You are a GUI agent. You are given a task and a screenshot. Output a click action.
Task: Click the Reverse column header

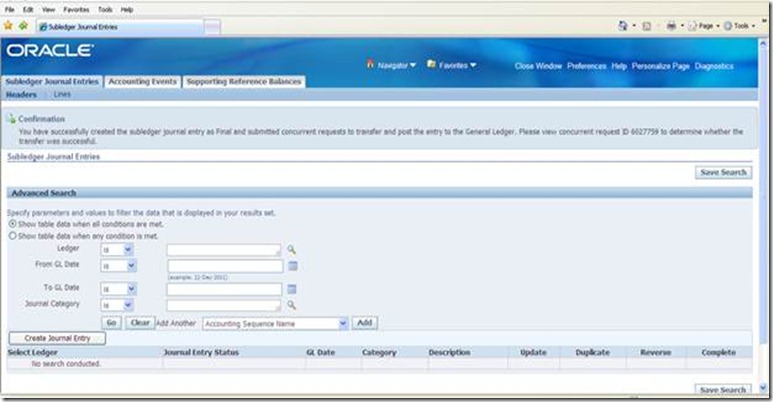click(656, 352)
